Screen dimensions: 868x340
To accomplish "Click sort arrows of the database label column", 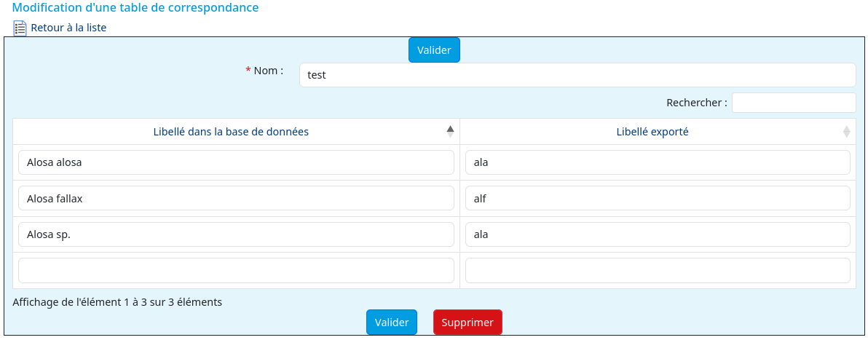I will 450,132.
